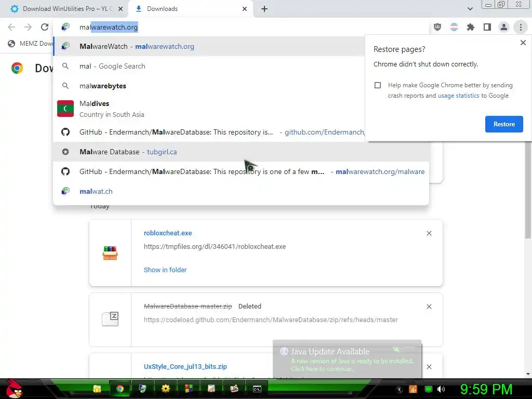Open the profile avatar menu
The image size is (532, 399).
(x=504, y=27)
